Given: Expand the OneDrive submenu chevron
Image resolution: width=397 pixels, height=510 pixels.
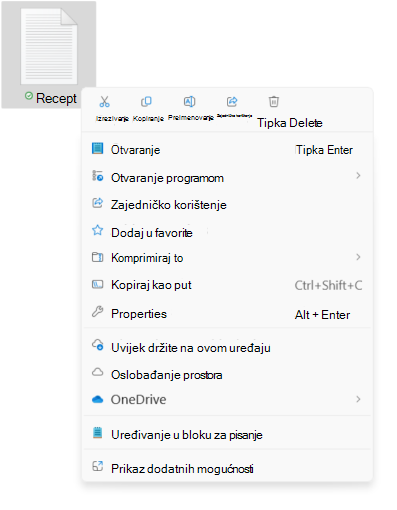Looking at the screenshot, I should click(358, 399).
